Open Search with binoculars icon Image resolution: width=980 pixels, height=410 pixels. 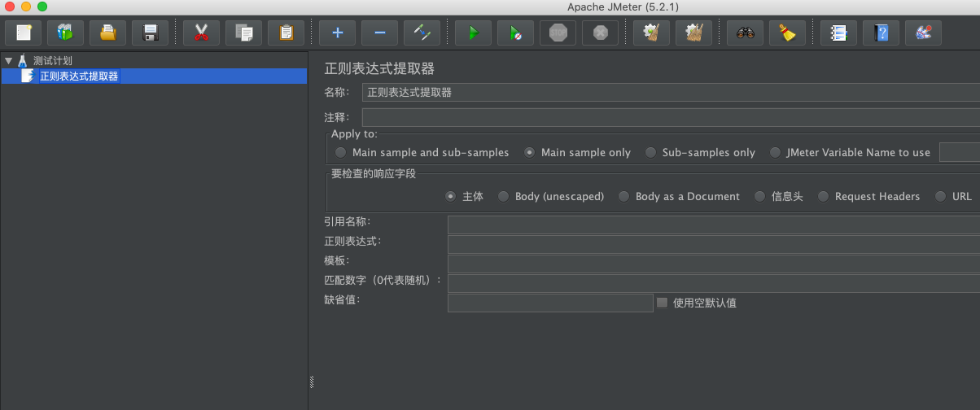(x=745, y=33)
